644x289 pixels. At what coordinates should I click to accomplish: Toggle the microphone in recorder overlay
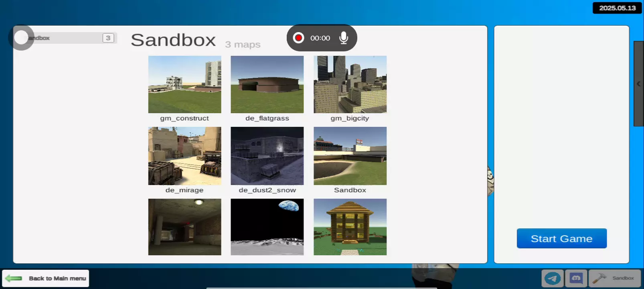(343, 38)
